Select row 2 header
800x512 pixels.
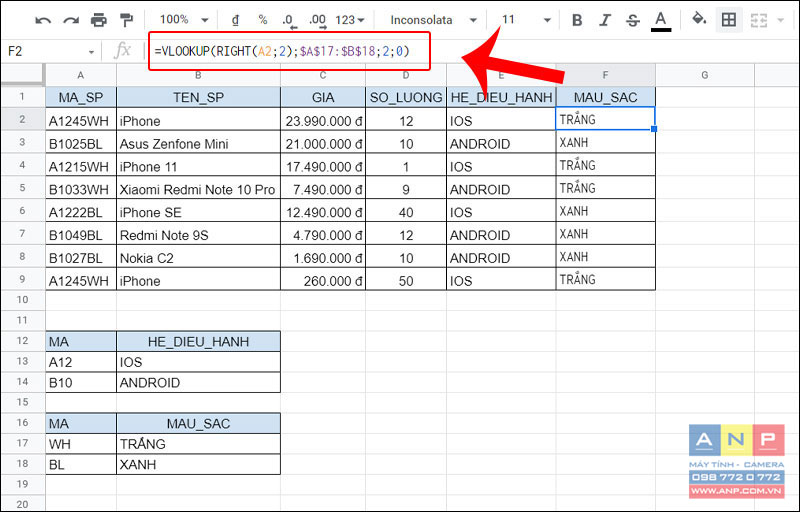tap(22, 119)
